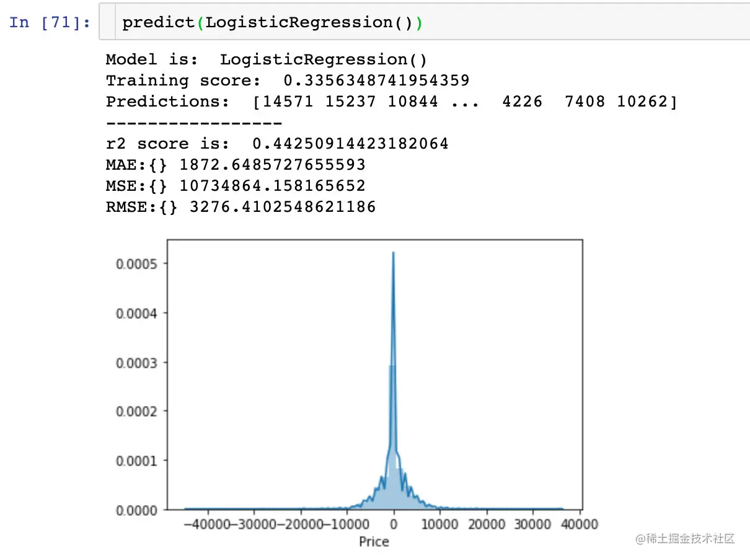This screenshot has height=560, width=750.
Task: Click the 0.0005 y-axis tick label
Action: coord(137,263)
